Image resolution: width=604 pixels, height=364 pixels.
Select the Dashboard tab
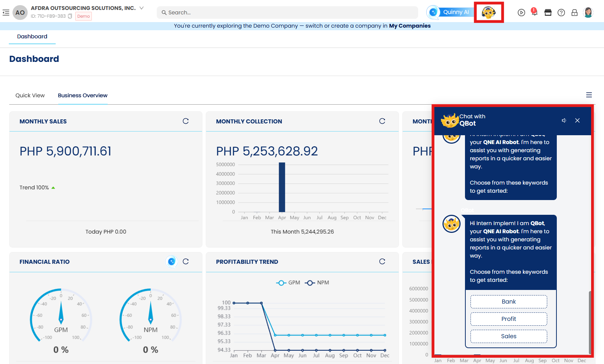(32, 36)
